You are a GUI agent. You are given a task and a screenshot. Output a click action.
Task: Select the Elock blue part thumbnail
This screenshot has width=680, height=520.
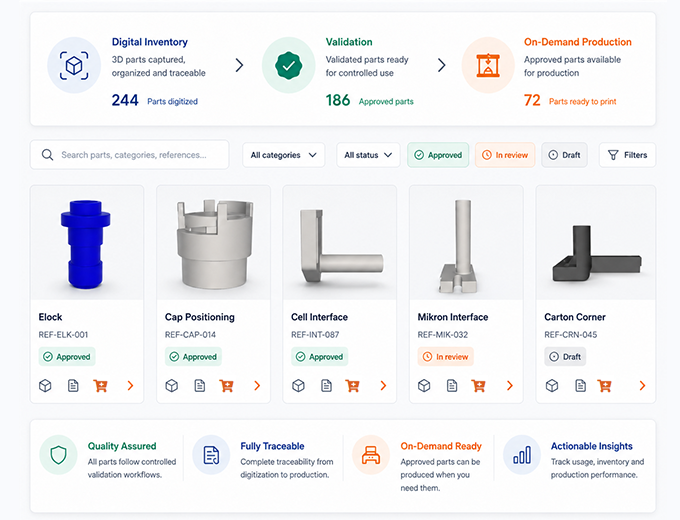pos(86,244)
